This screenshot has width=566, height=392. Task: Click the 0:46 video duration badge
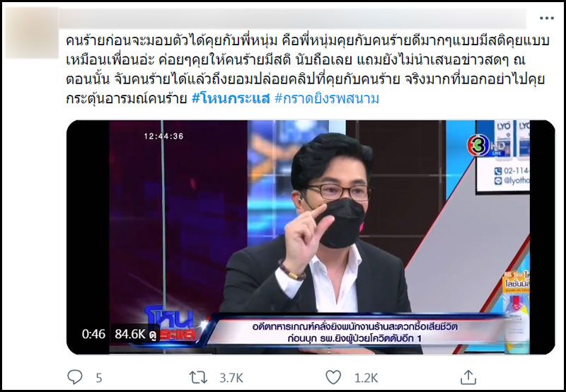[x=93, y=334]
